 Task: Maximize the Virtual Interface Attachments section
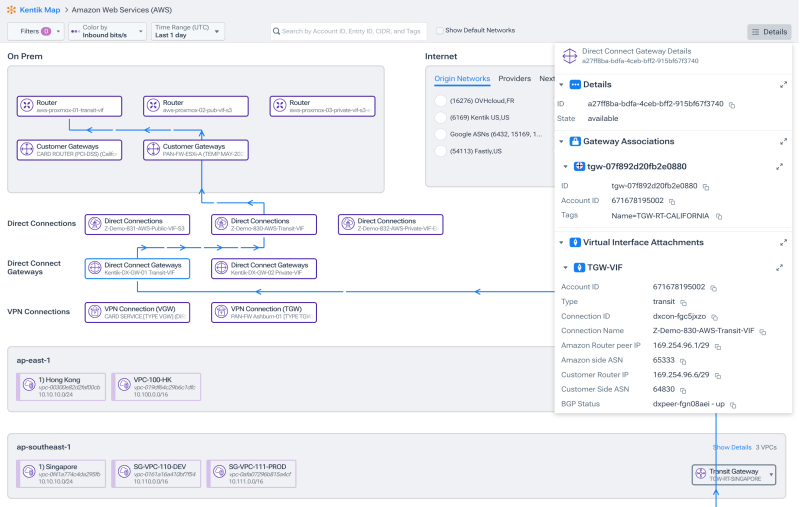click(783, 243)
